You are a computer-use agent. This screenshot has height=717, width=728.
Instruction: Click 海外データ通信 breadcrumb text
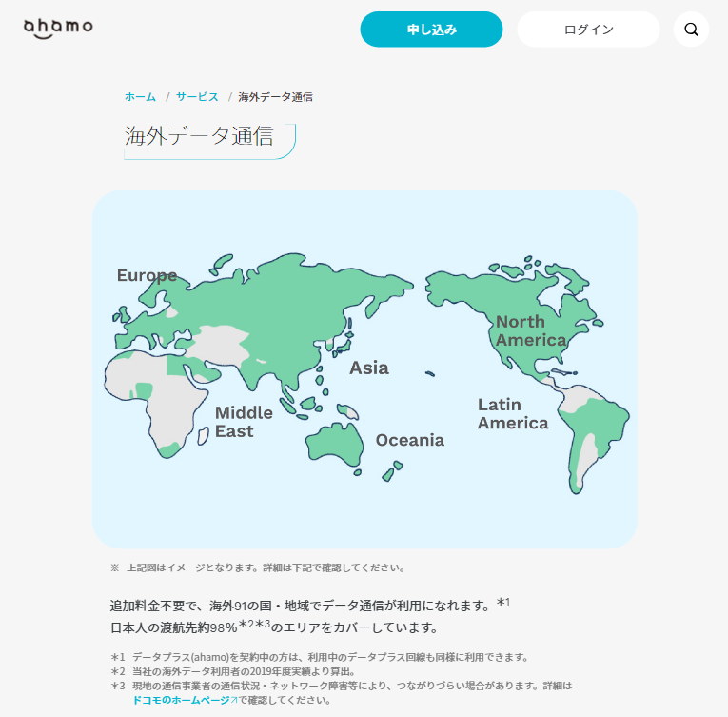coord(275,97)
